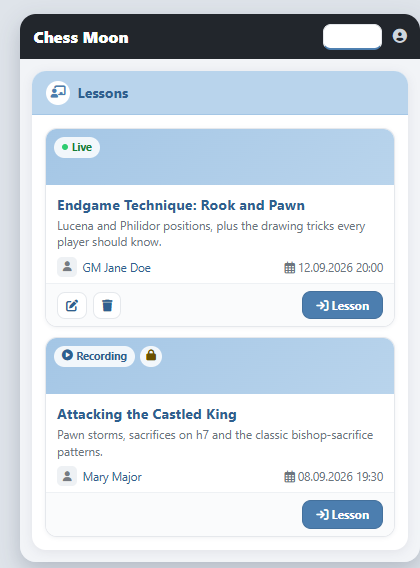Click the green Live status badge
Viewport: 420px width, 568px height.
[x=77, y=147]
